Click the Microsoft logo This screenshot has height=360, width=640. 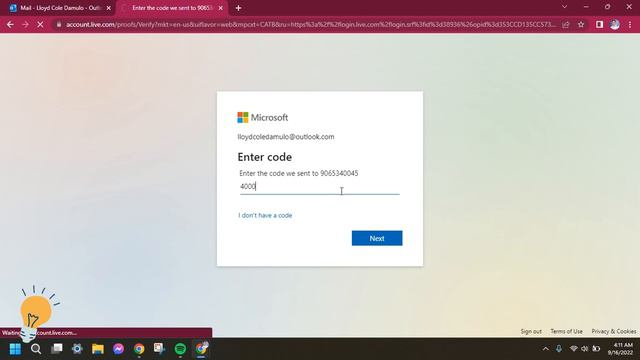click(x=262, y=118)
